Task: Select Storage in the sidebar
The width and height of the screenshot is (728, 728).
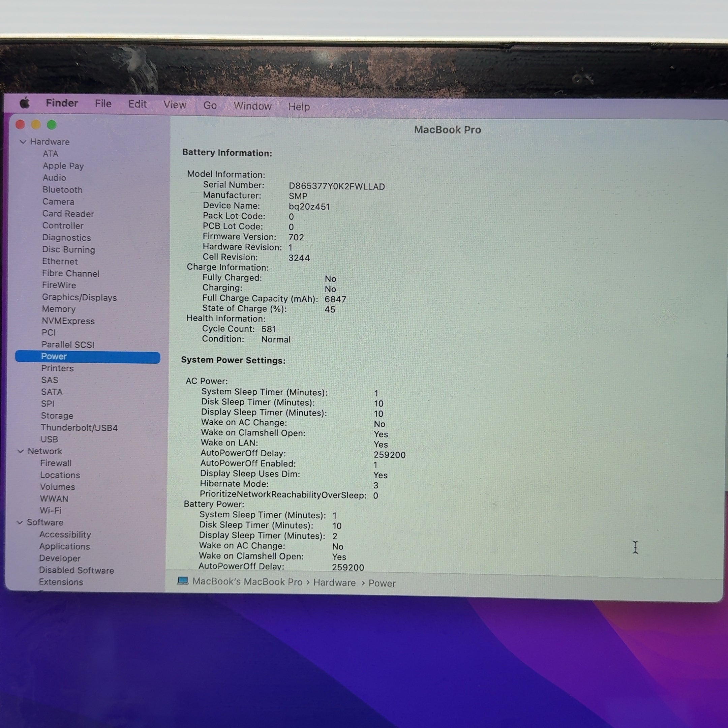Action: pyautogui.click(x=57, y=416)
